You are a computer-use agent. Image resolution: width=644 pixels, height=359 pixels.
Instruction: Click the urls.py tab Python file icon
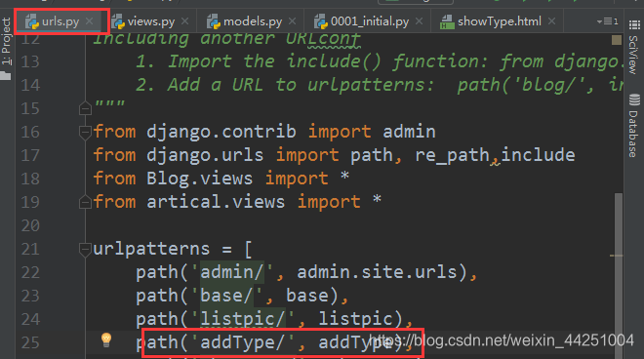click(32, 21)
